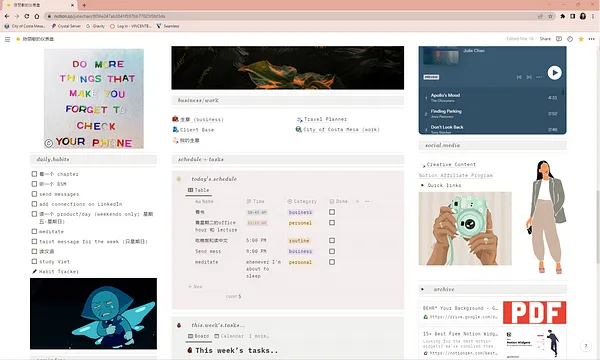
Task: Open Crystal Server bookmark
Action: [66, 26]
